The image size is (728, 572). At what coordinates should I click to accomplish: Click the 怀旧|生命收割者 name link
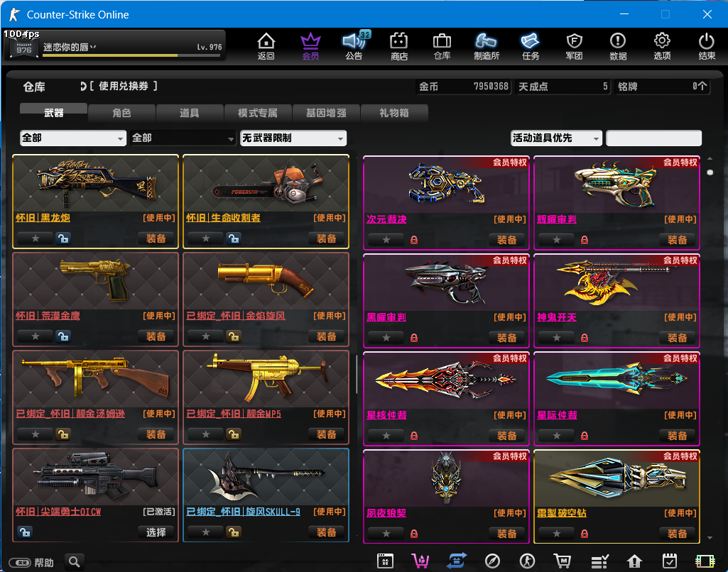point(223,218)
